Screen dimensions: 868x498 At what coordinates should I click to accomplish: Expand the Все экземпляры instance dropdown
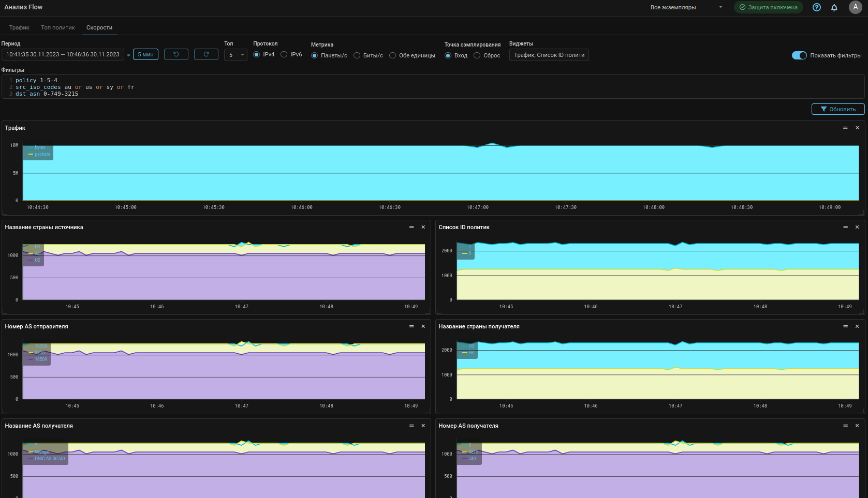[x=686, y=7]
